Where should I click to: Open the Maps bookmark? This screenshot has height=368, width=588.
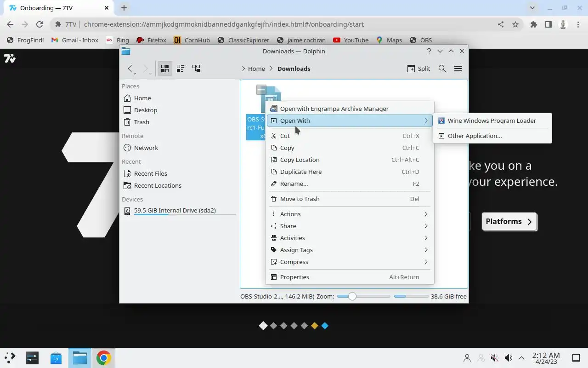tap(389, 40)
